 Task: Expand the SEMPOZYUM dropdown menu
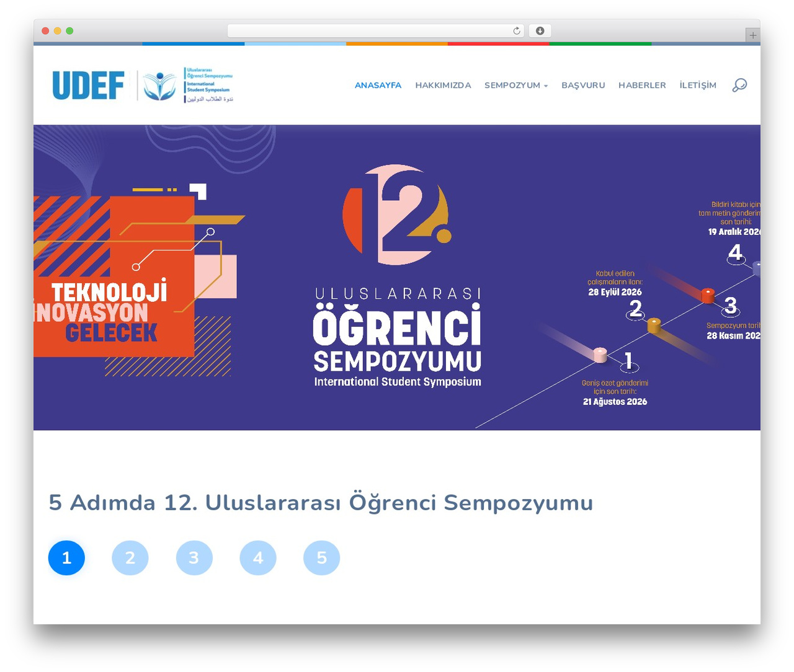[516, 86]
